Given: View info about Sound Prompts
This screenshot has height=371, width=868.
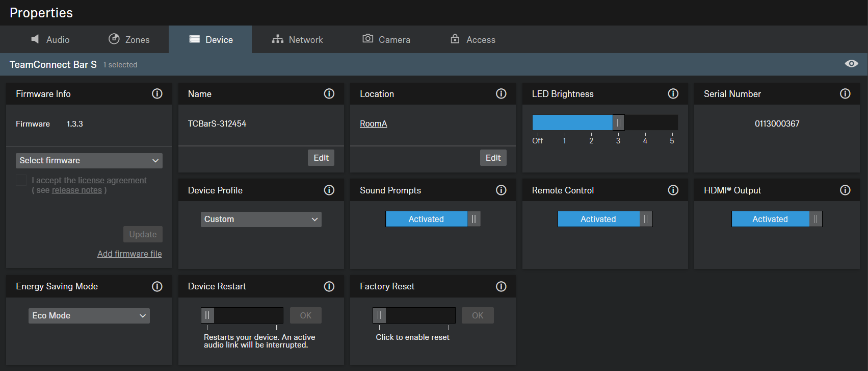Looking at the screenshot, I should pyautogui.click(x=501, y=190).
